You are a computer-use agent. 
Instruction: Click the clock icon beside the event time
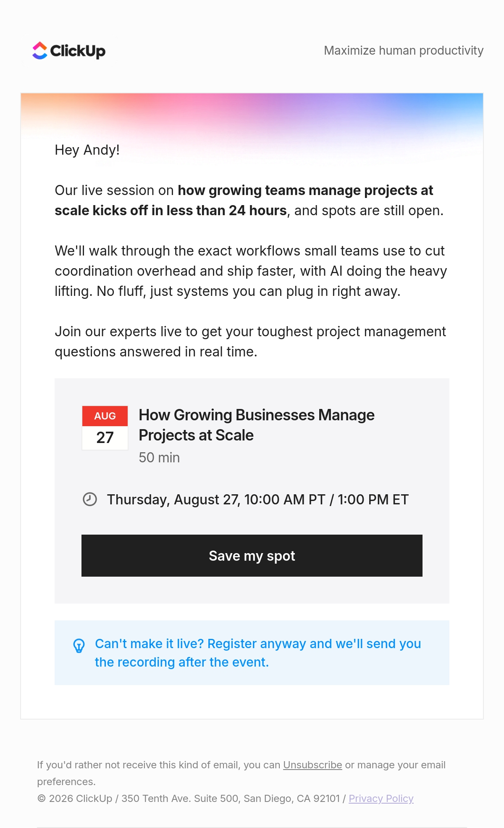tap(89, 499)
